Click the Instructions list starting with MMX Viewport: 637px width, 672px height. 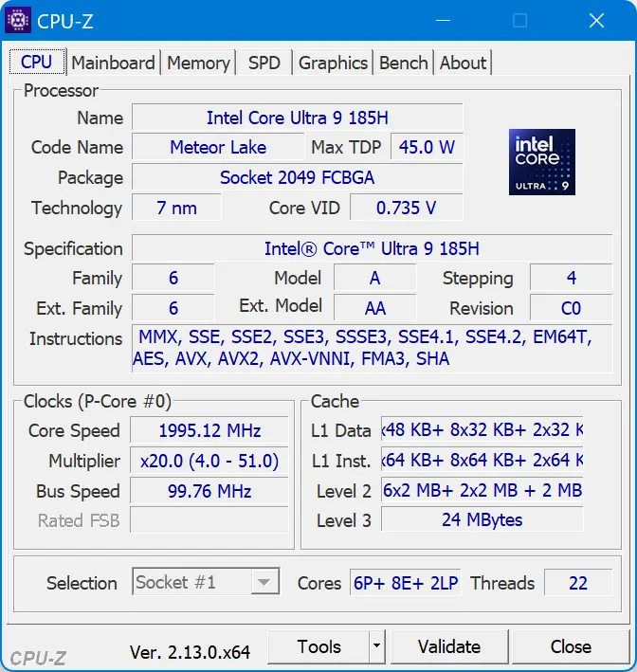(372, 348)
